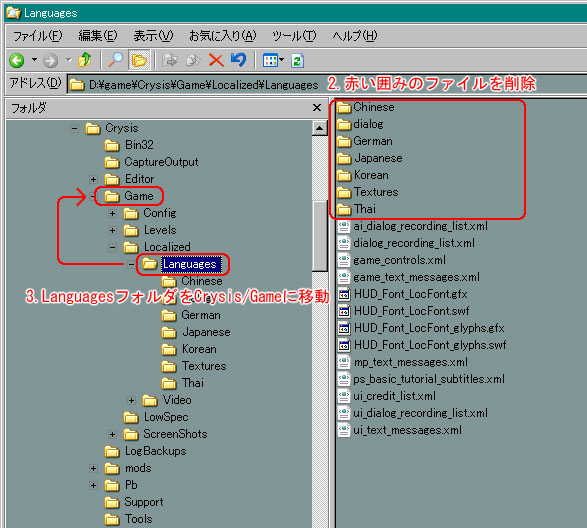Open the Views dropdown arrow
The height and width of the screenshot is (528, 587).
tap(282, 60)
